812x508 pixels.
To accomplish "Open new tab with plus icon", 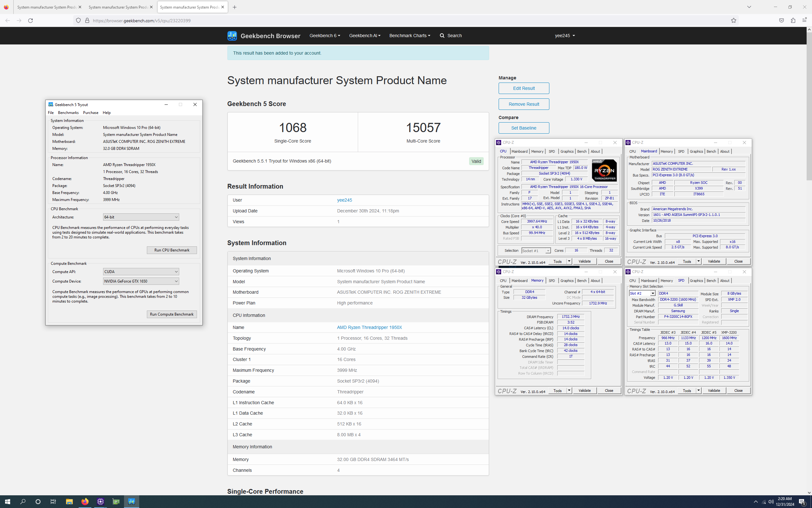I will click(234, 7).
